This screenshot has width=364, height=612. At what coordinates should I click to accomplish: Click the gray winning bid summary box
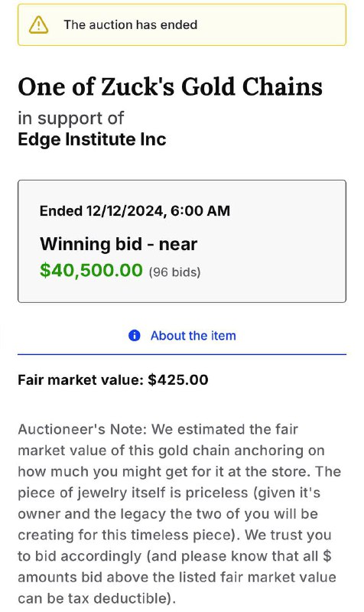point(182,241)
